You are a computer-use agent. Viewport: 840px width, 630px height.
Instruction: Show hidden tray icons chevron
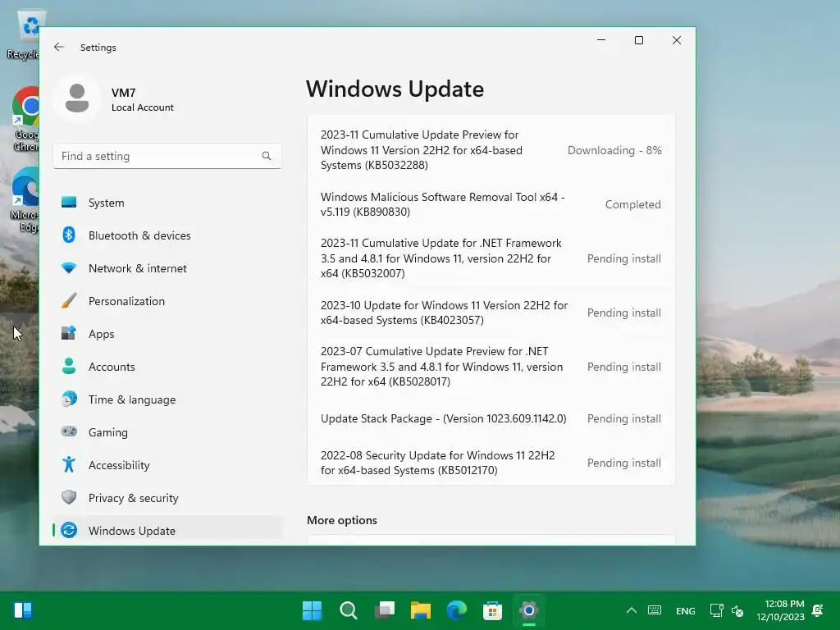(x=632, y=610)
